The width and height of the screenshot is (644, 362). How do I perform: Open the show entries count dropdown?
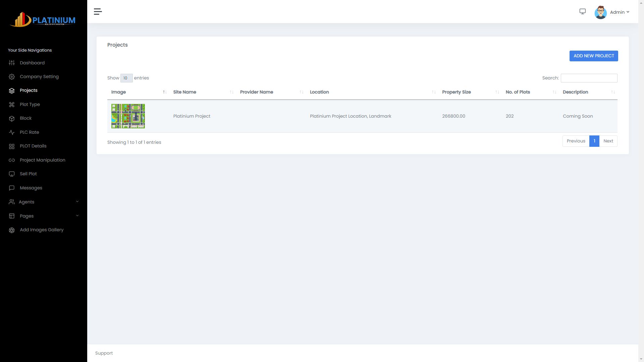(126, 78)
